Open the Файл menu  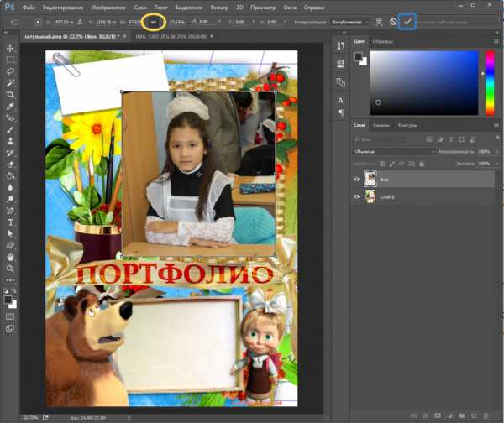(29, 8)
